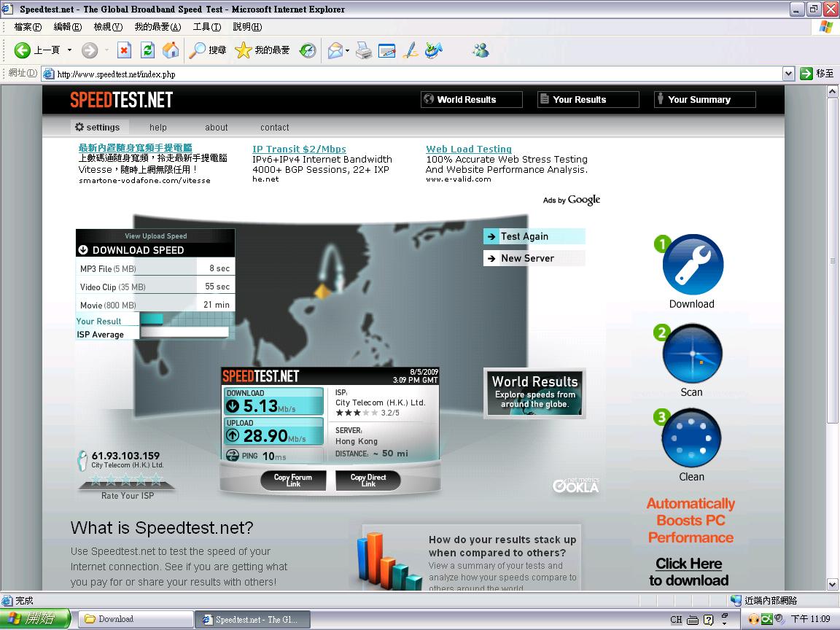Switch to the Your Summary tab
Viewport: 840px width, 630px height.
pyautogui.click(x=705, y=100)
